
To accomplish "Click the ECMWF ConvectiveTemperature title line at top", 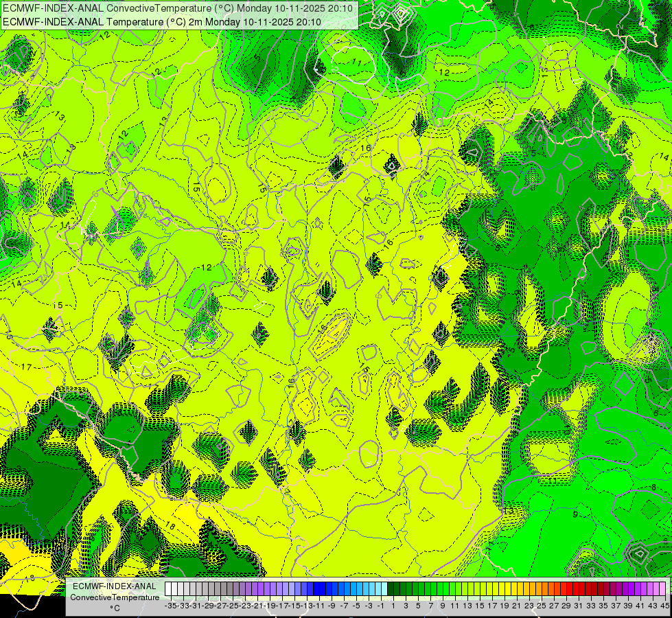I will click(178, 8).
